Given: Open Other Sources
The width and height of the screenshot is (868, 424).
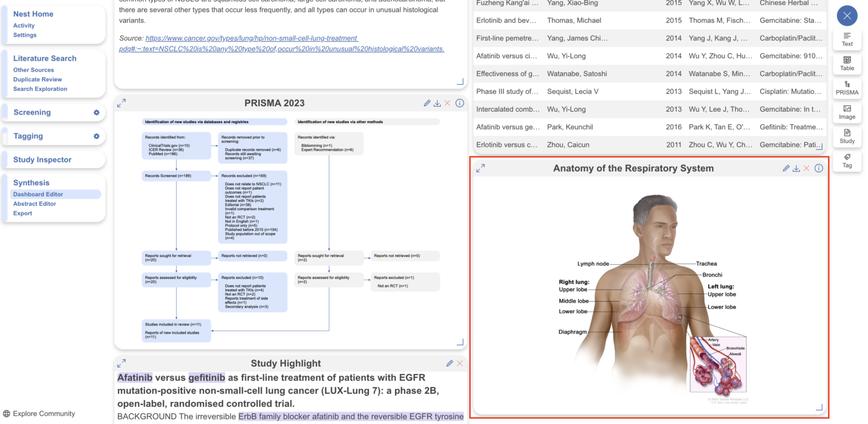Looking at the screenshot, I should click(x=33, y=70).
